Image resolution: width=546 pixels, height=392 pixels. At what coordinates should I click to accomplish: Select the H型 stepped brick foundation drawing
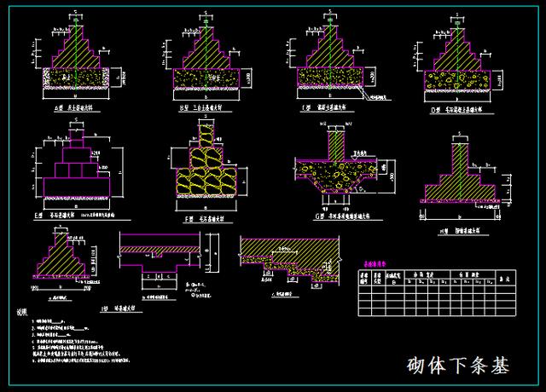tap(465, 176)
